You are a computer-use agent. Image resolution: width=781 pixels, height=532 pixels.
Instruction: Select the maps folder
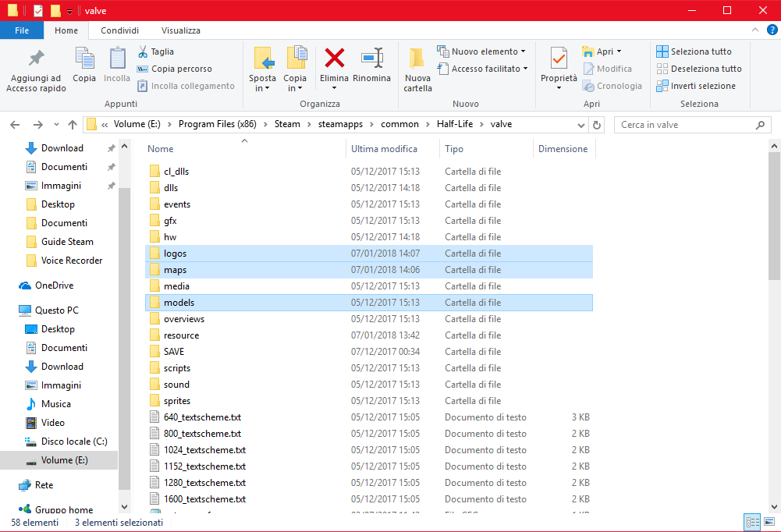(x=368, y=270)
